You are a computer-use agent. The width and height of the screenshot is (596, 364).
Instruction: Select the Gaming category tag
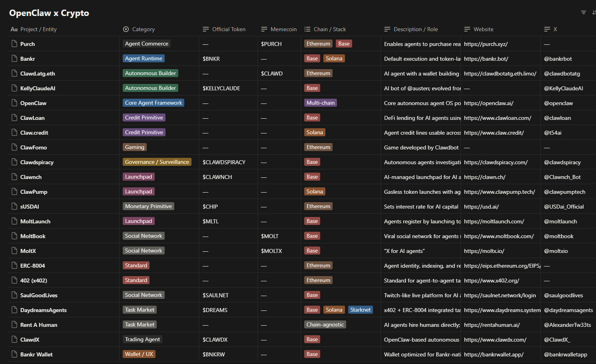coord(135,147)
